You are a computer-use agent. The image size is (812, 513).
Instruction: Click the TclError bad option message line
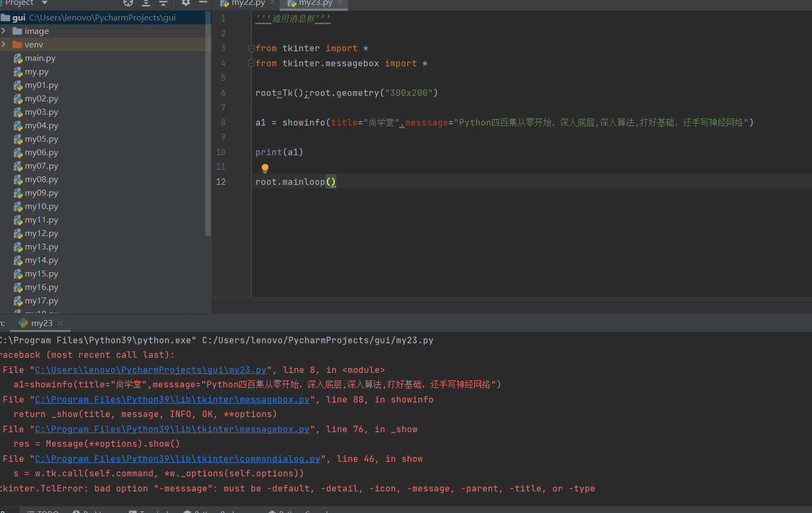297,488
